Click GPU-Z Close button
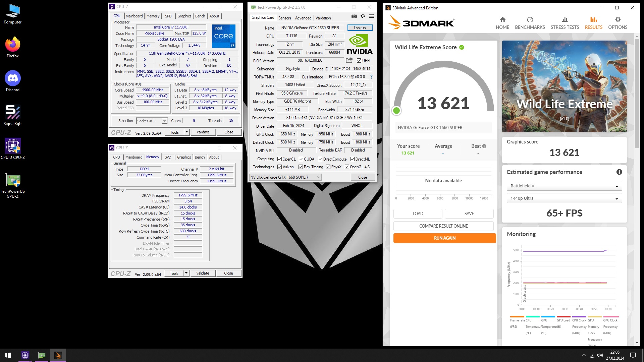This screenshot has height=362, width=644. pyautogui.click(x=363, y=177)
